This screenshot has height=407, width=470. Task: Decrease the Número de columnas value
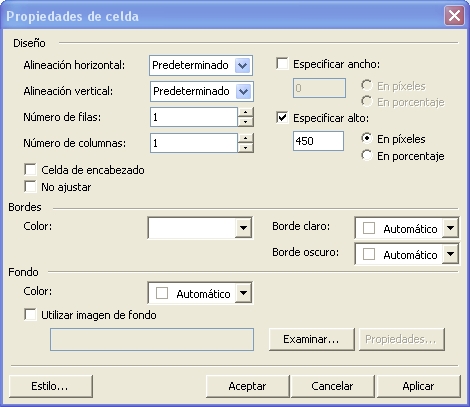click(246, 148)
